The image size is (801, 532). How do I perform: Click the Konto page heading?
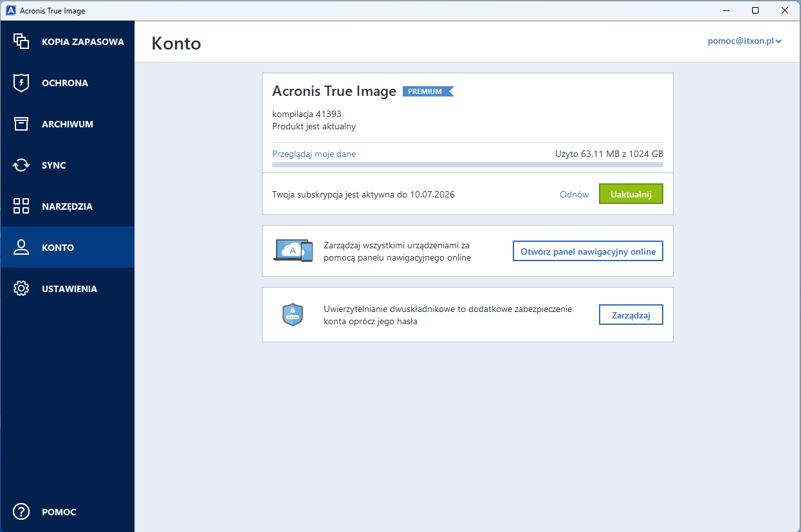176,43
